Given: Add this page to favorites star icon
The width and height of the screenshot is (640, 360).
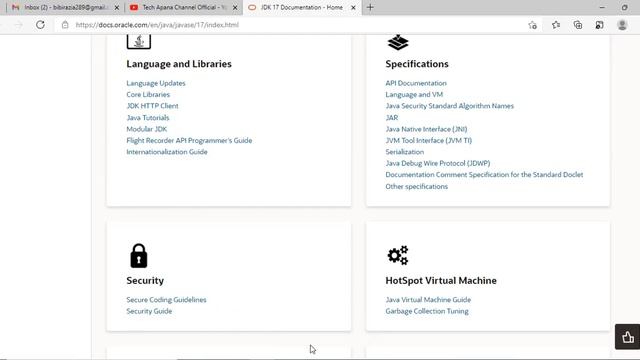Looking at the screenshot, I should click(x=533, y=25).
